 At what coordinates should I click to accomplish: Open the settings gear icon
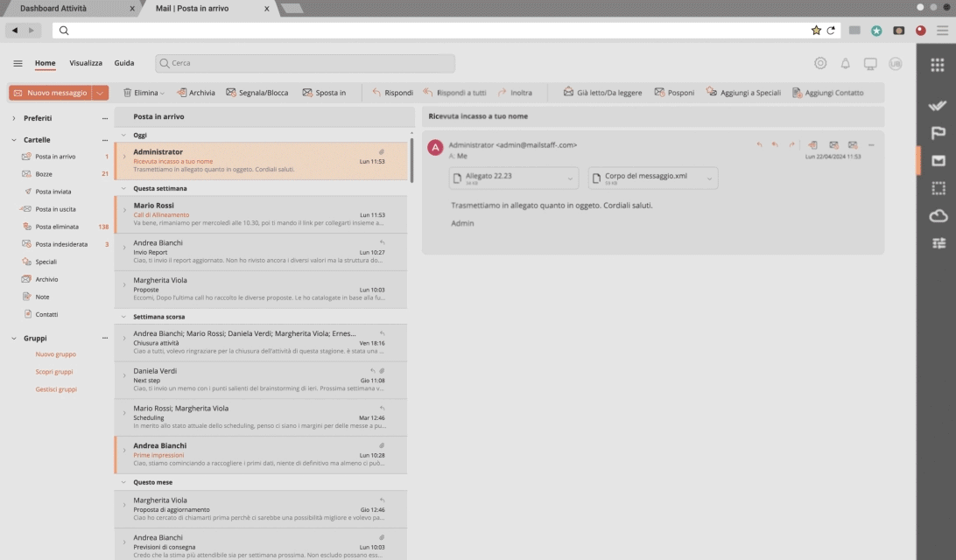tap(820, 63)
